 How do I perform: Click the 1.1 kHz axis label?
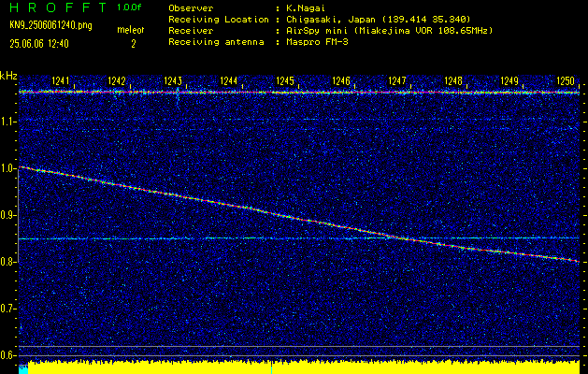pos(7,122)
